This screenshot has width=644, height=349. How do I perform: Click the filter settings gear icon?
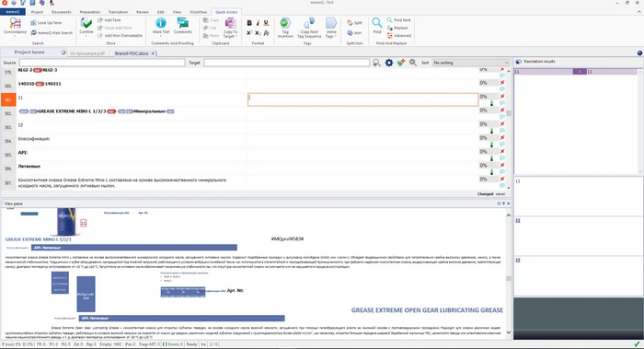[x=389, y=63]
